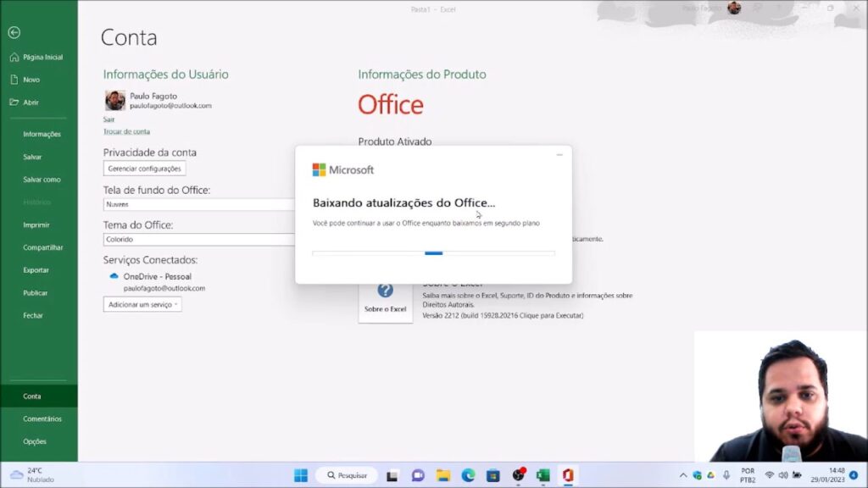Click the Windows Security tray icon

[x=698, y=475]
